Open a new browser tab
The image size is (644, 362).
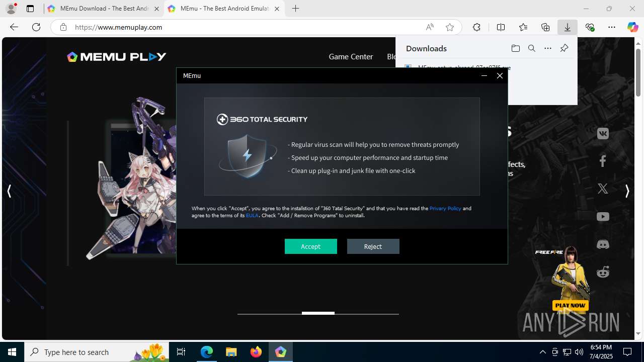coord(295,9)
